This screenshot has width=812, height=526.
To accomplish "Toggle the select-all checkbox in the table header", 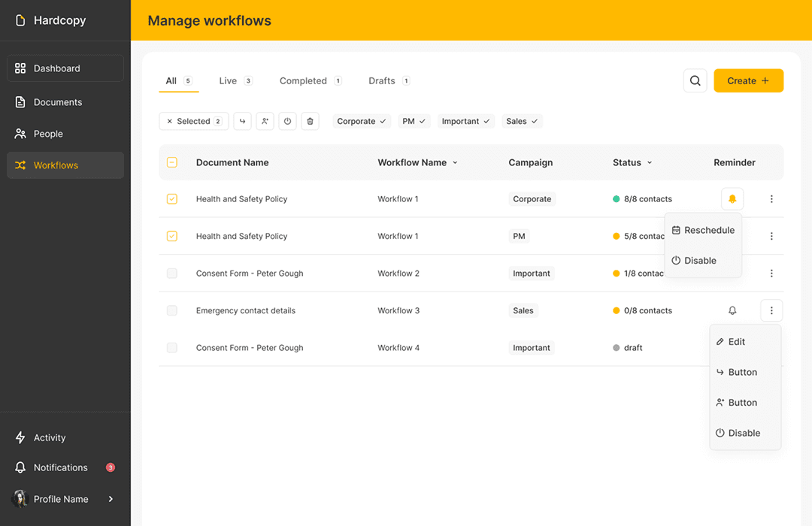I will click(x=172, y=162).
